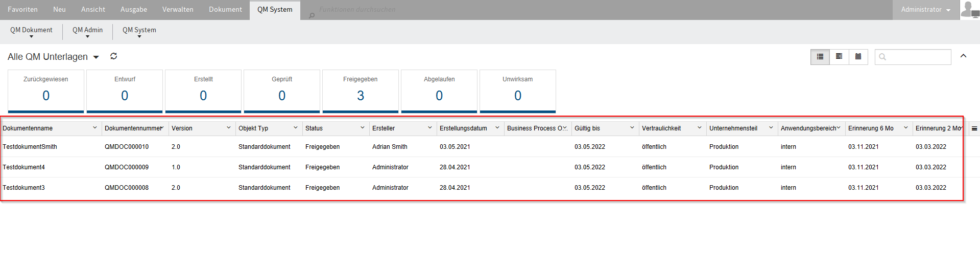Viewport: 980px width, 266px height.
Task: Open Dokumentenname column dropdown arrow
Action: pos(94,128)
